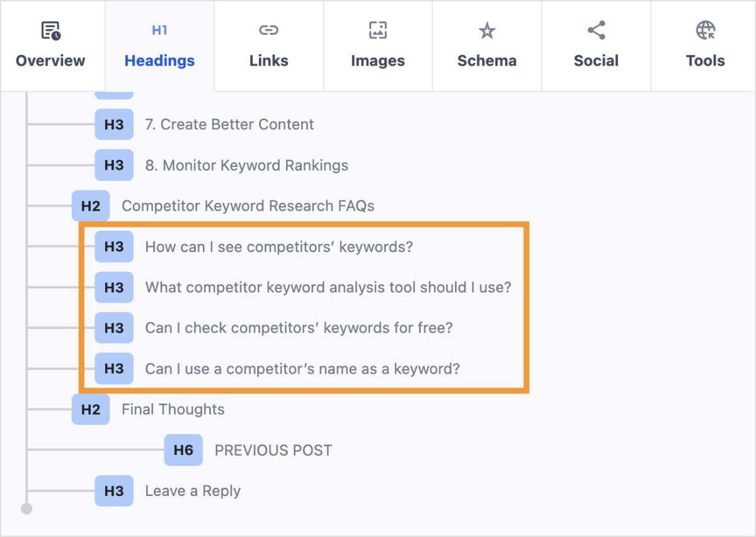
Task: Click the 8. Monitor Keyword Rankings entry
Action: coord(246,165)
